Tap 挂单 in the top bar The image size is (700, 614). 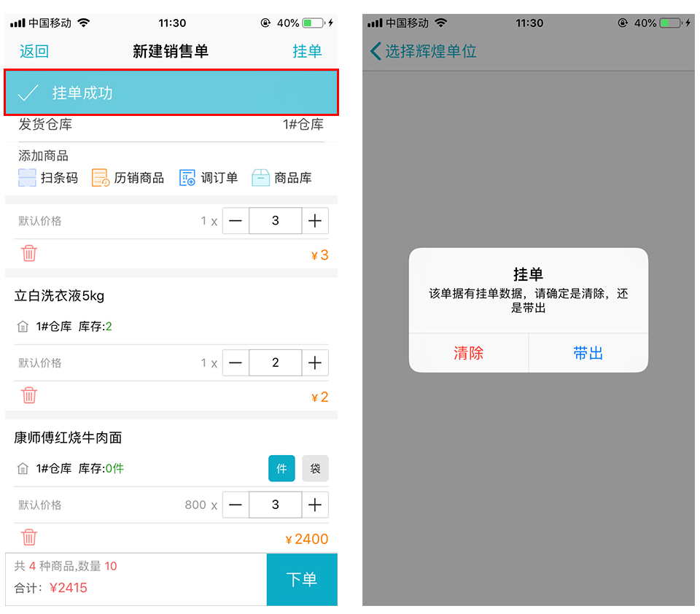point(307,51)
